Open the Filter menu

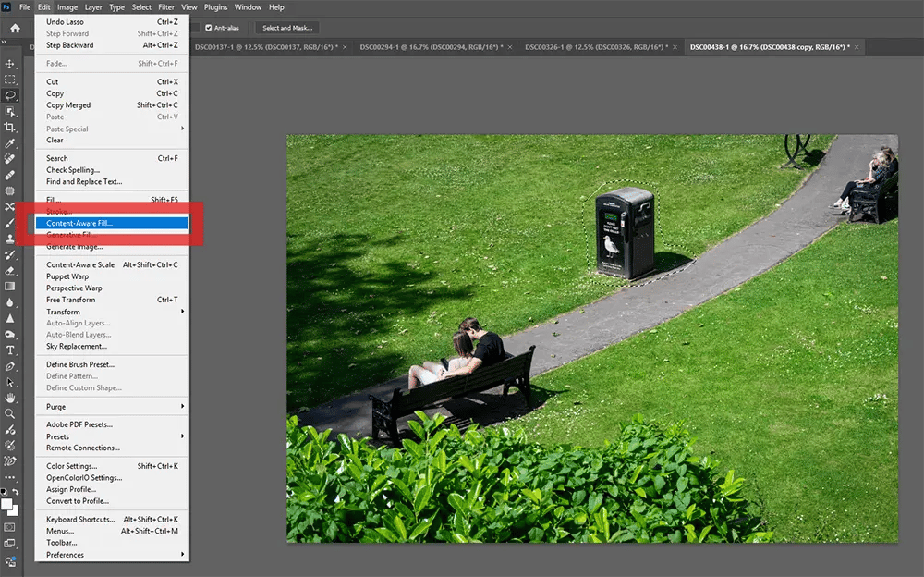(x=166, y=7)
